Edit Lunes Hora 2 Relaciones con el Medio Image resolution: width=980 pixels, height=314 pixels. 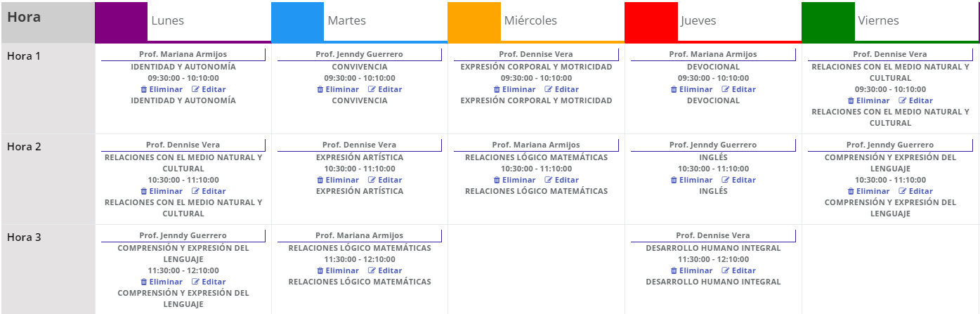[x=209, y=191]
